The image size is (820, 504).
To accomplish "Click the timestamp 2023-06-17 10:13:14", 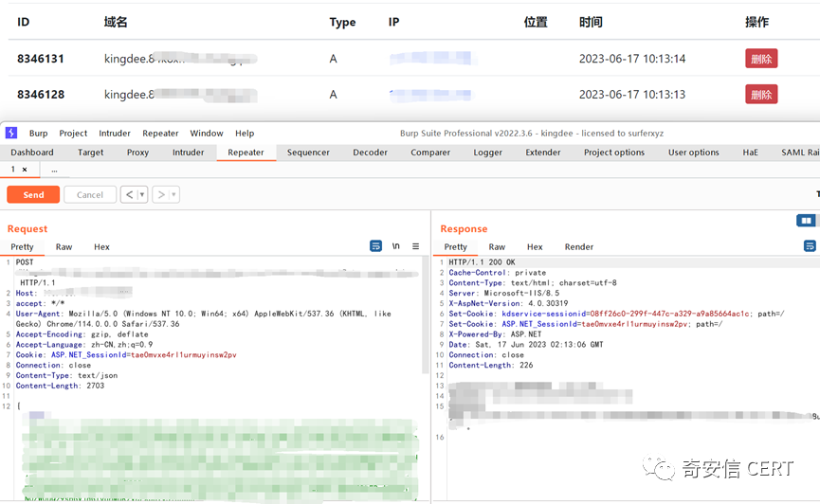I will pyautogui.click(x=631, y=59).
